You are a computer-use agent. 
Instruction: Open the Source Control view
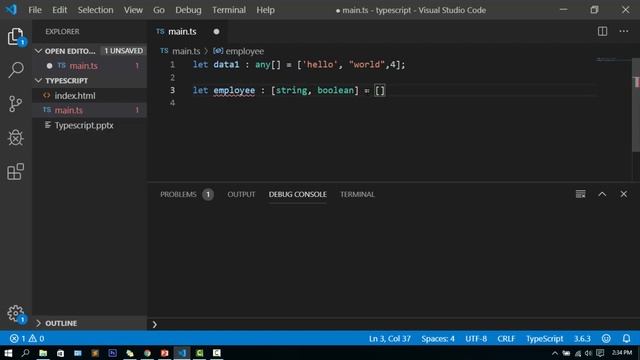pos(16,104)
